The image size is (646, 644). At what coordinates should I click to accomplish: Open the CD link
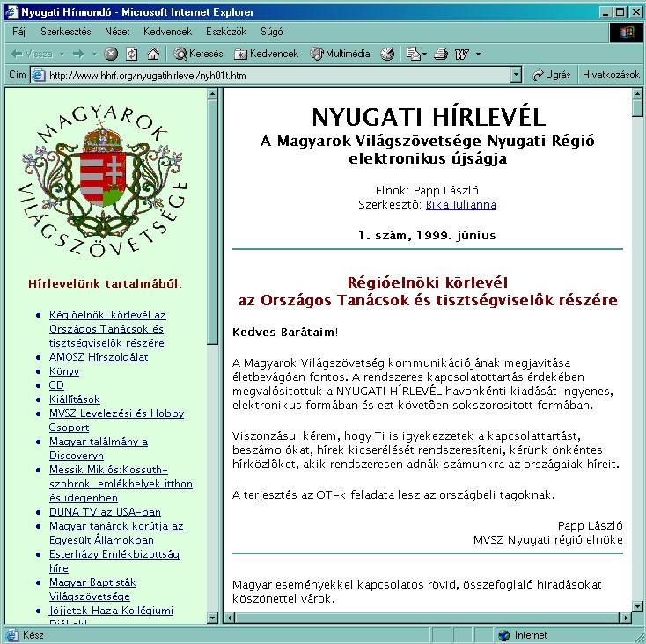[x=56, y=385]
